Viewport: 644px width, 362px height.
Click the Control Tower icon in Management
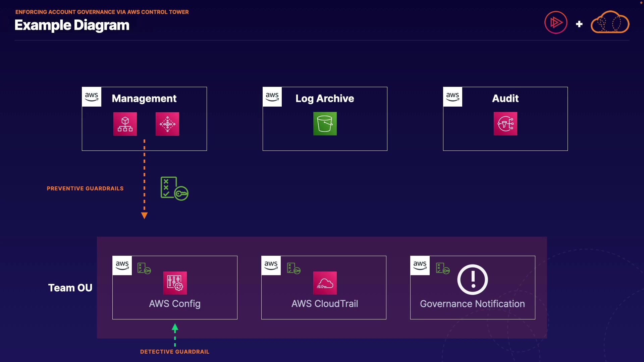(x=167, y=124)
